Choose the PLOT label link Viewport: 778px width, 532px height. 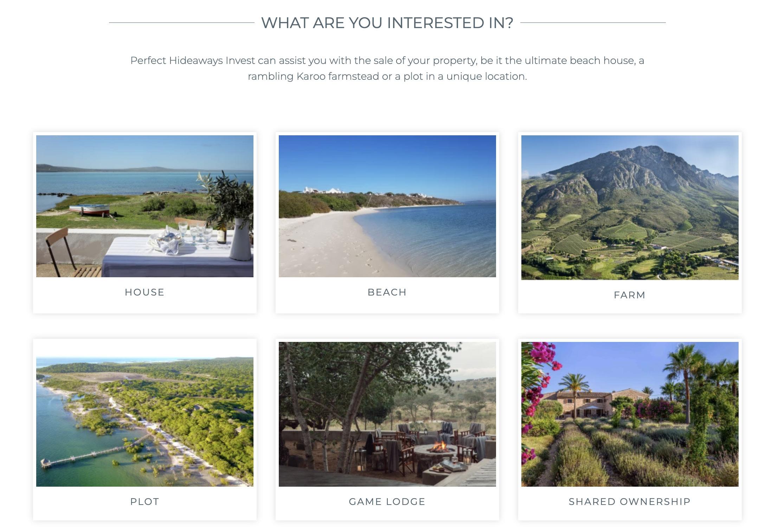pyautogui.click(x=144, y=501)
